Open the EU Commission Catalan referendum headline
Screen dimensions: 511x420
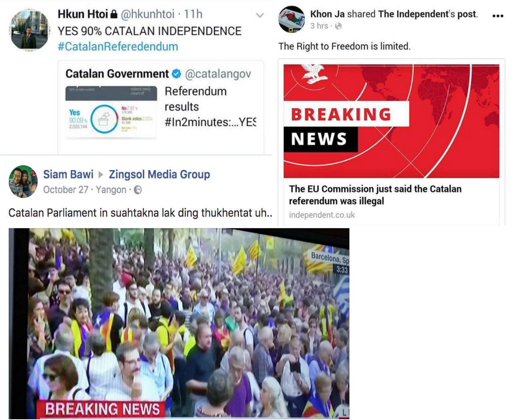(x=375, y=195)
